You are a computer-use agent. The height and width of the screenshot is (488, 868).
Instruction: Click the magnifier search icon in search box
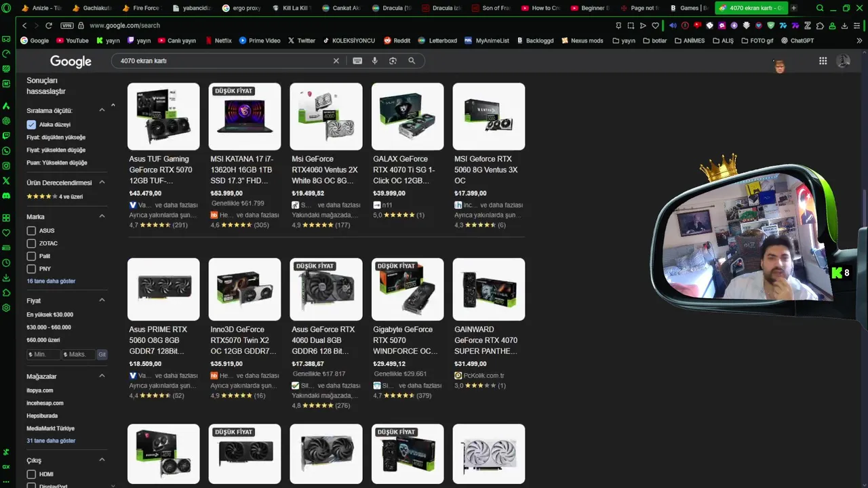pyautogui.click(x=412, y=60)
